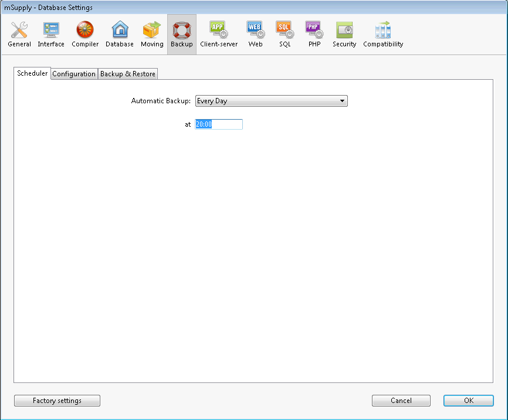This screenshot has height=420, width=508.
Task: Select the Backup lifebuoy icon
Action: point(181,31)
